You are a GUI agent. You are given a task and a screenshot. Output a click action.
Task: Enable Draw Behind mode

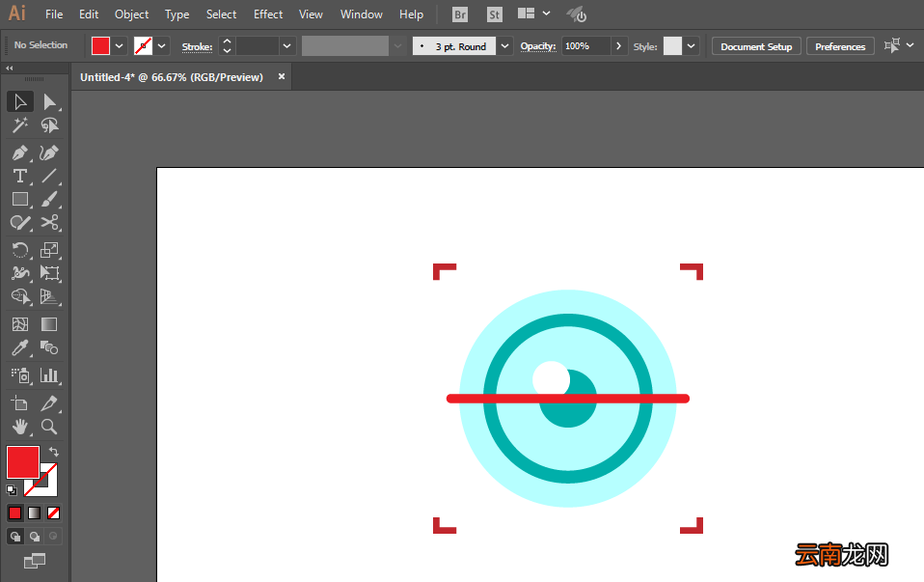[35, 536]
